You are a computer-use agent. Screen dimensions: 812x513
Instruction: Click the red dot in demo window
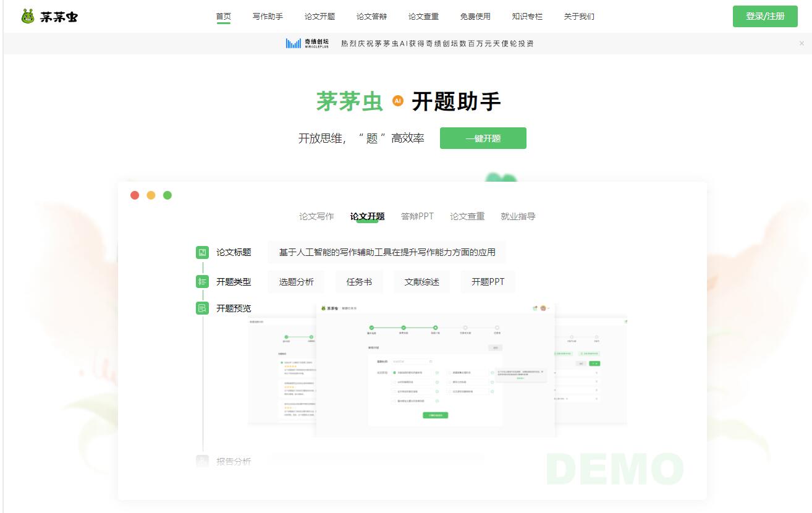coord(135,195)
